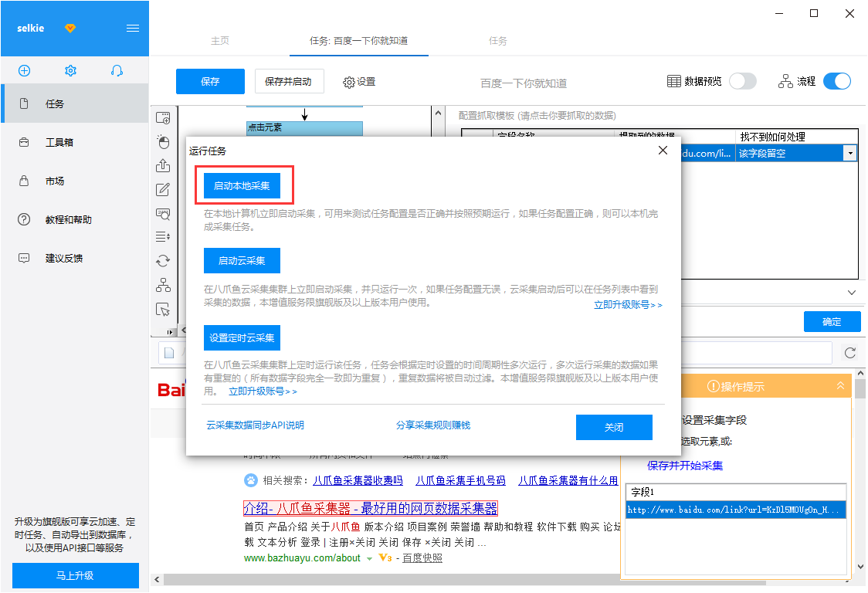
Task: Open 市场 in the left sidebar
Action: pos(75,181)
